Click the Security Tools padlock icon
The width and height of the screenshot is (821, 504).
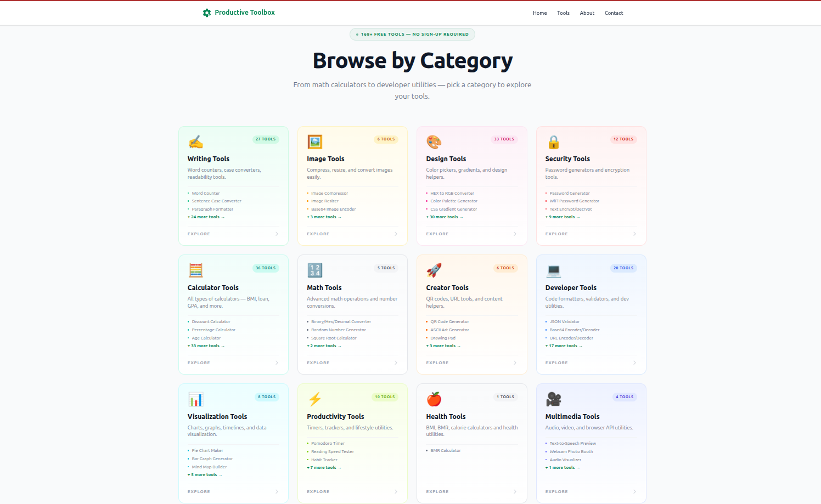click(553, 141)
